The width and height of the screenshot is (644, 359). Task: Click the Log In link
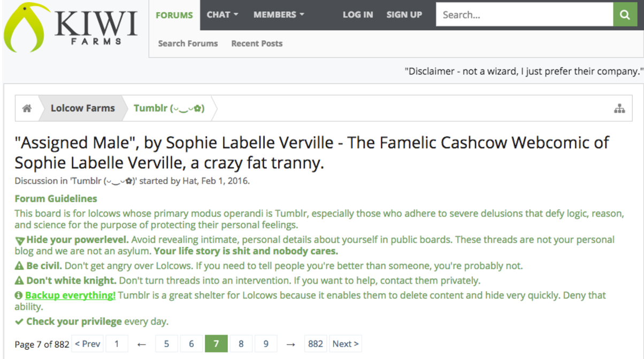pos(358,15)
